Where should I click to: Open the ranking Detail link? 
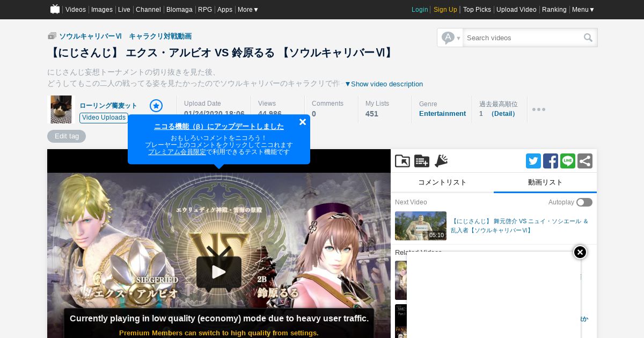pyautogui.click(x=503, y=114)
